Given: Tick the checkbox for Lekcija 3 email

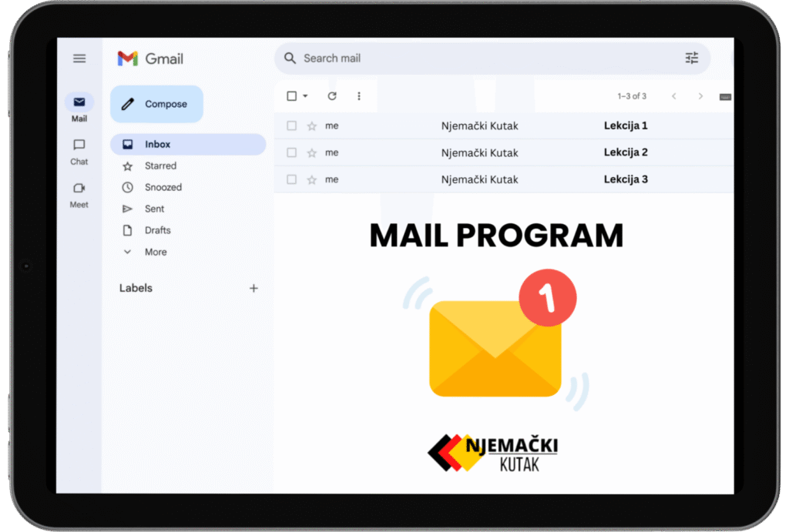Looking at the screenshot, I should pos(291,179).
